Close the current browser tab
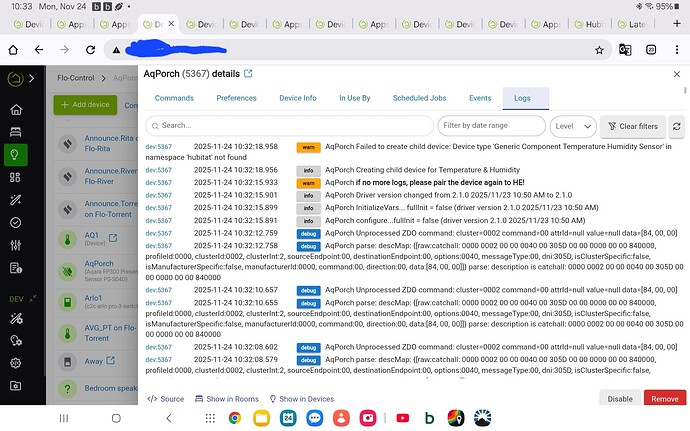 point(171,24)
